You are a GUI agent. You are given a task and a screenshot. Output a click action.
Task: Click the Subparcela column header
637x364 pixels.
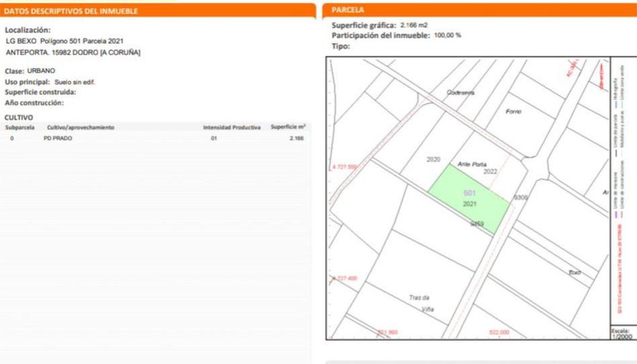click(20, 127)
